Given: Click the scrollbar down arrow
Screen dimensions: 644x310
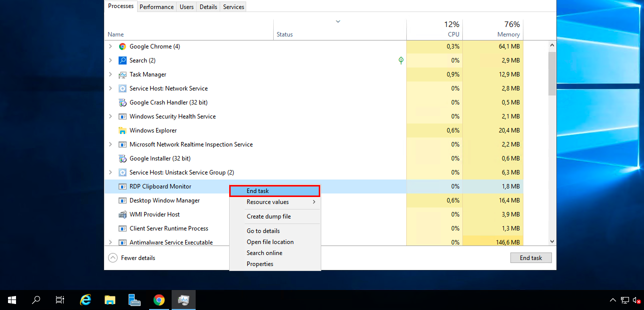Looking at the screenshot, I should point(552,241).
